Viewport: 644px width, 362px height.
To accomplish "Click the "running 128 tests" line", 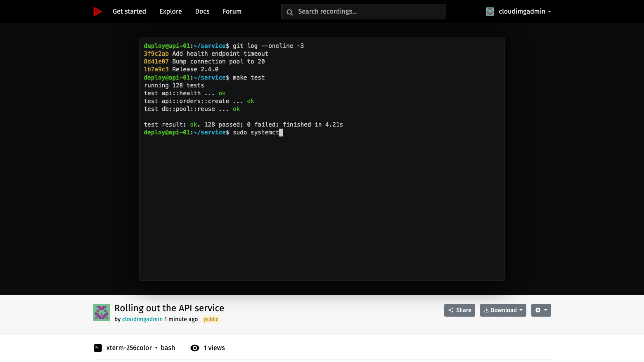I will pos(174,85).
